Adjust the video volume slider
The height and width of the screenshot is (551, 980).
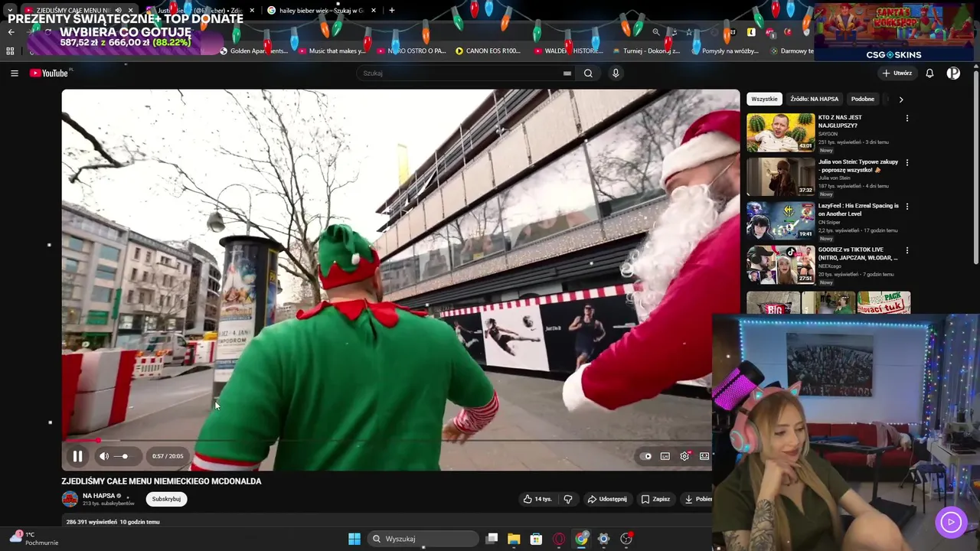(123, 456)
